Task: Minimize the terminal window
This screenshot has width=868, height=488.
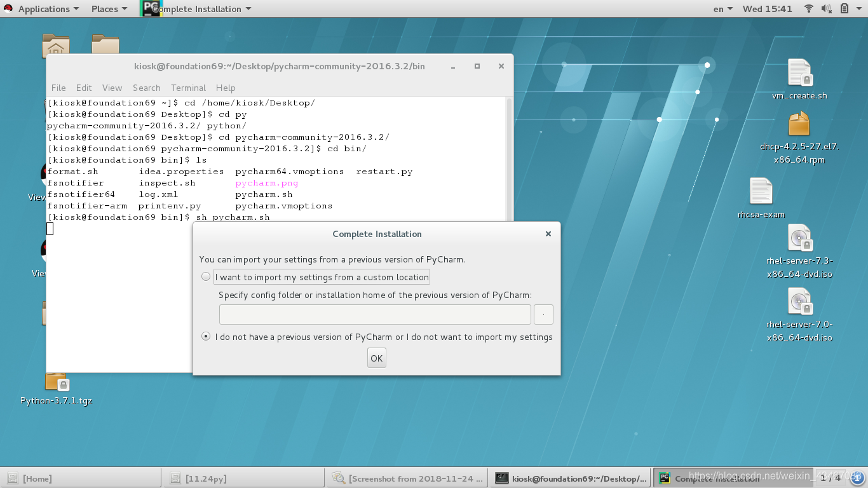Action: tap(453, 66)
